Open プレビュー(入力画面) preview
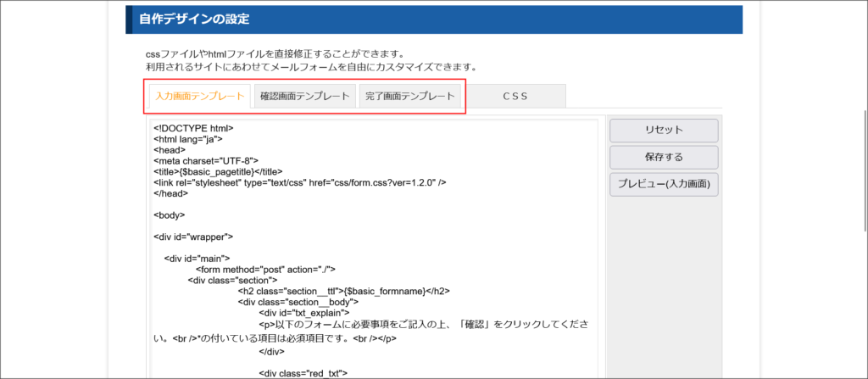The image size is (868, 379). pyautogui.click(x=664, y=183)
